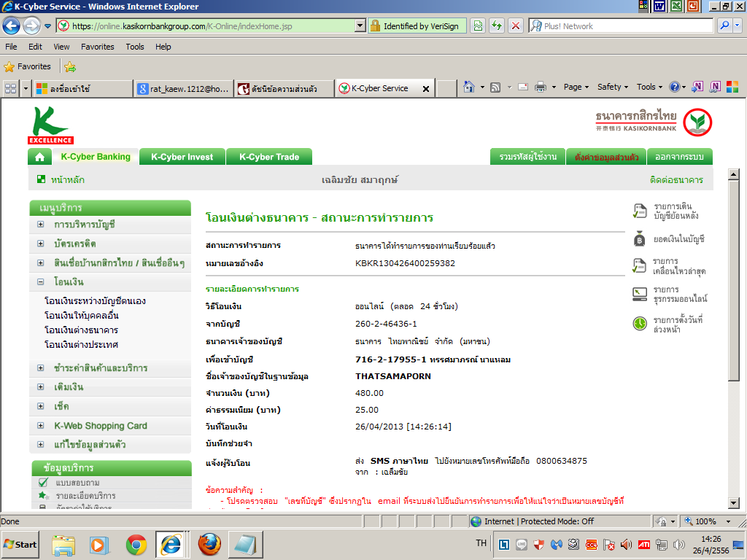Open Windows Explorer folder on taskbar
Image resolution: width=747 pixels, height=560 pixels.
click(x=63, y=545)
